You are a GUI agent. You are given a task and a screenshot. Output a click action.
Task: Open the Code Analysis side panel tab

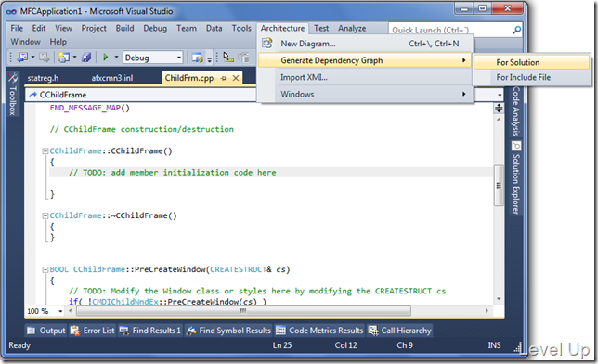click(516, 111)
